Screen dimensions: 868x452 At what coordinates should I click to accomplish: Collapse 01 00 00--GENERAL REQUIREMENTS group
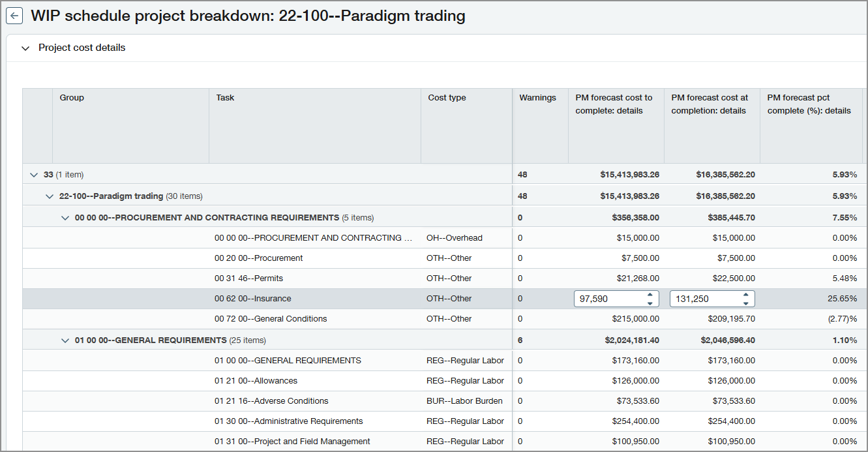(x=65, y=340)
